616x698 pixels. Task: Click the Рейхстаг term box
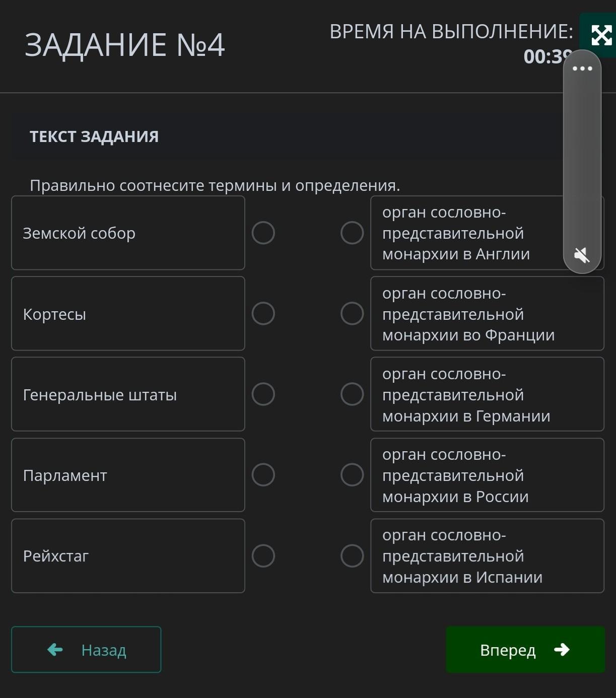pyautogui.click(x=128, y=556)
